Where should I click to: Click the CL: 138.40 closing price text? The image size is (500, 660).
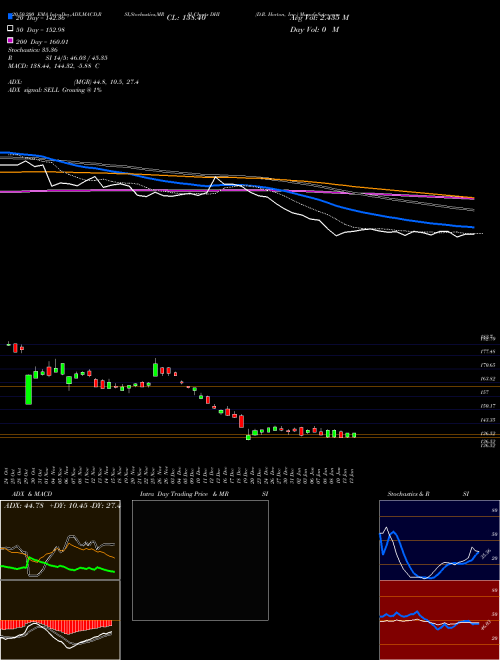click(186, 18)
